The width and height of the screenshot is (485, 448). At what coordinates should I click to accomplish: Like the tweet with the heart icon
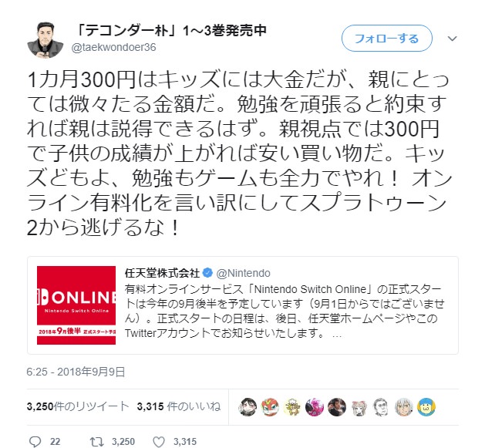[159, 442]
